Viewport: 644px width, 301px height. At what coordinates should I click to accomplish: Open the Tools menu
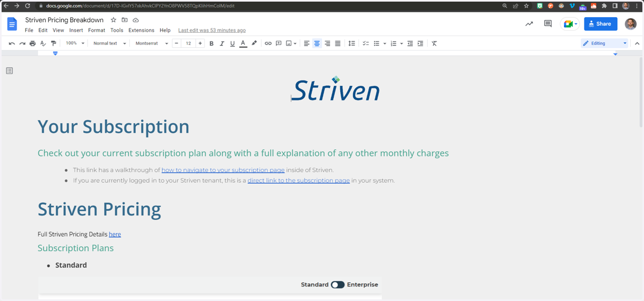117,31
